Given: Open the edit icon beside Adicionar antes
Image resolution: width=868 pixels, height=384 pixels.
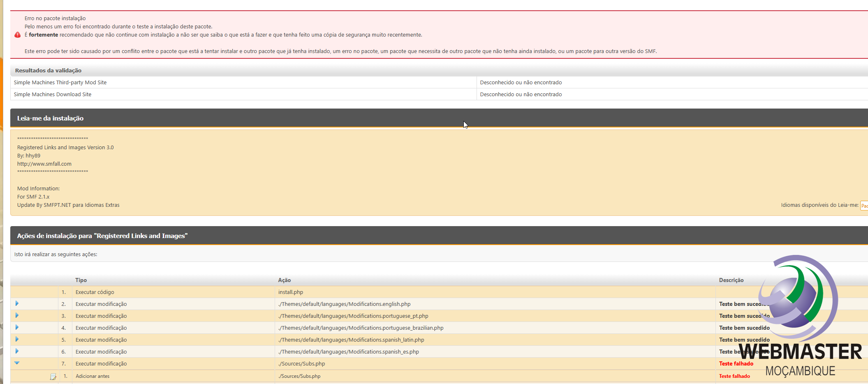Looking at the screenshot, I should [53, 377].
